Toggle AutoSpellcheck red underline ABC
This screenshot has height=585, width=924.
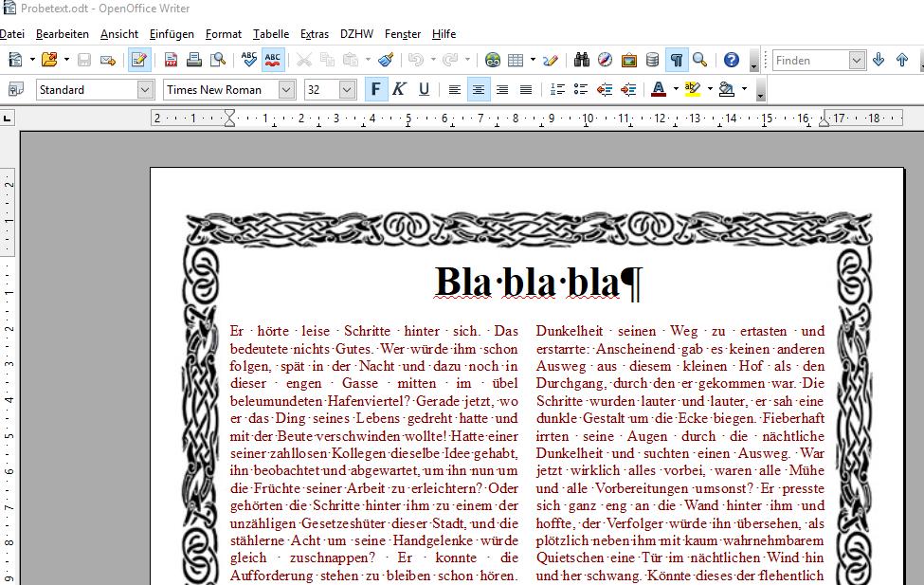point(273,60)
